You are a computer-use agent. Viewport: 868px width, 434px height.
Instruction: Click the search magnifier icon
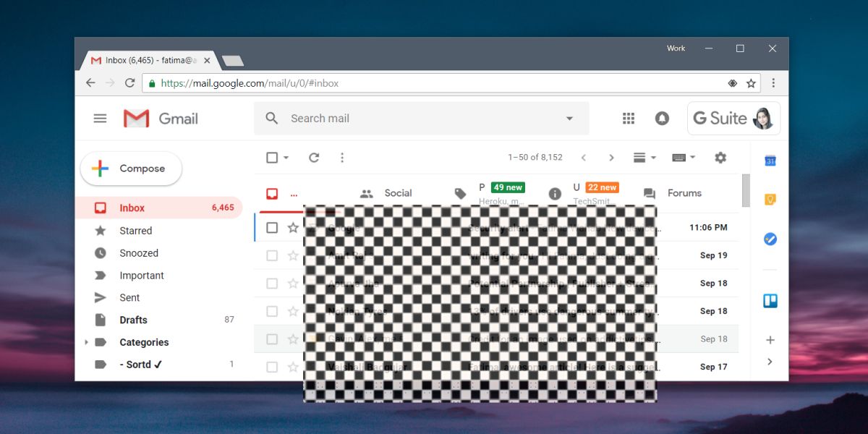[272, 119]
